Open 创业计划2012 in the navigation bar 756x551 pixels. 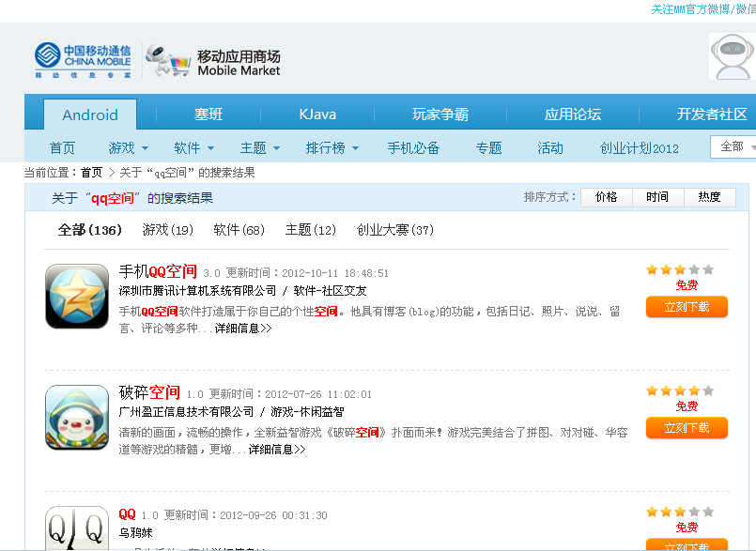coord(640,148)
